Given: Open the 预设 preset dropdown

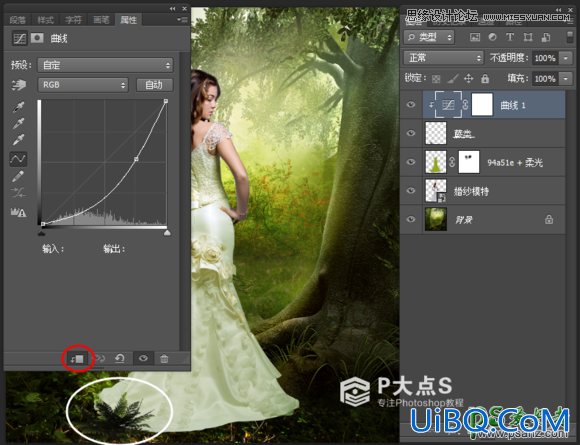Looking at the screenshot, I should (x=105, y=65).
